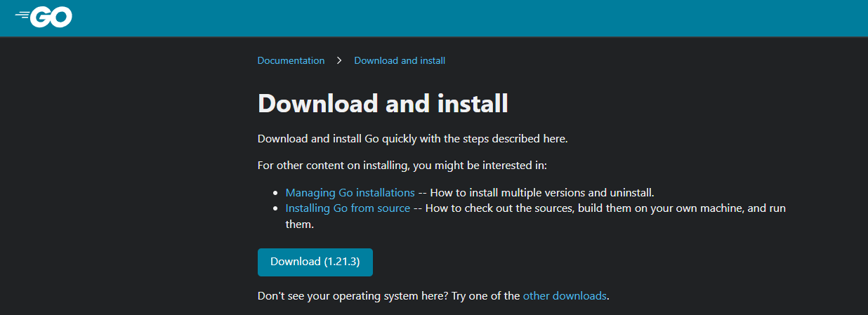Click the breadcrumb chevron separator

[x=339, y=60]
